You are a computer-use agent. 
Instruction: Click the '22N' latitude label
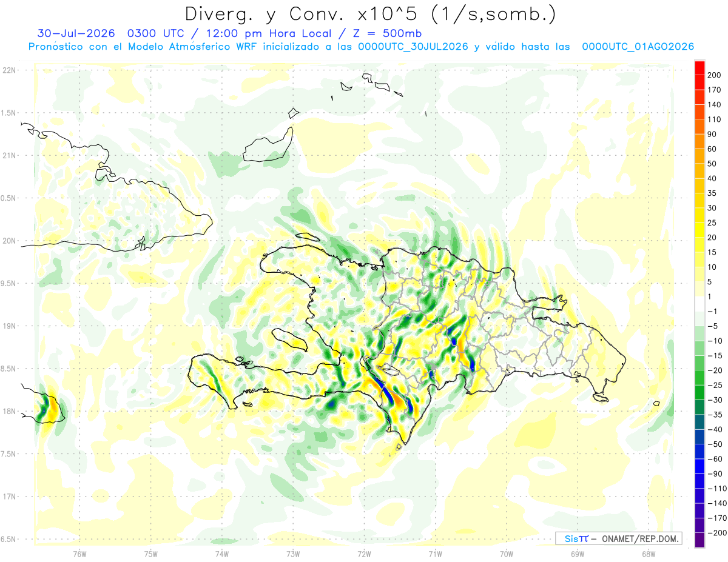tap(9, 70)
